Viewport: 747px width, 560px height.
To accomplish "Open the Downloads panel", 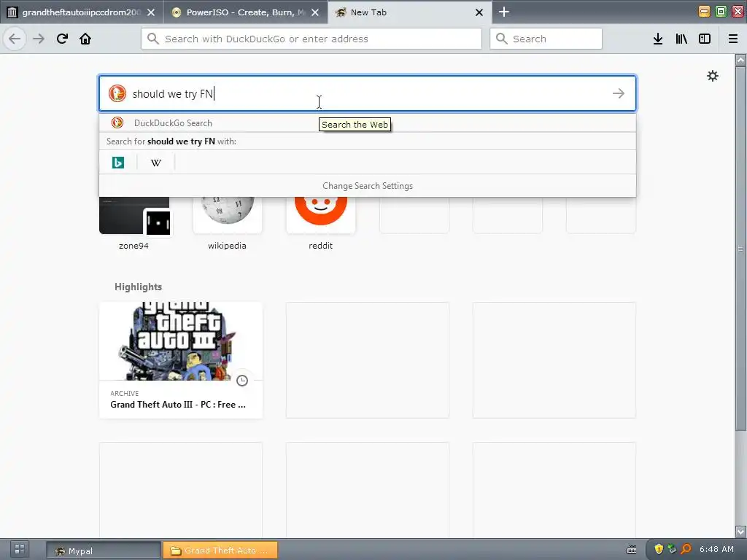I will [x=658, y=39].
